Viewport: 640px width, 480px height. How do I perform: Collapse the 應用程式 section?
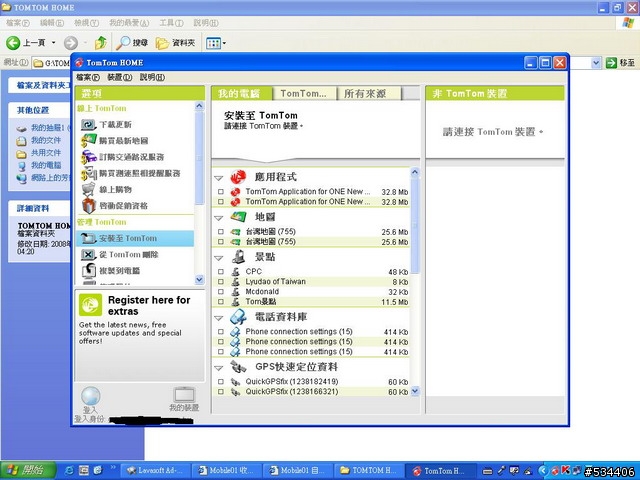[x=219, y=178]
